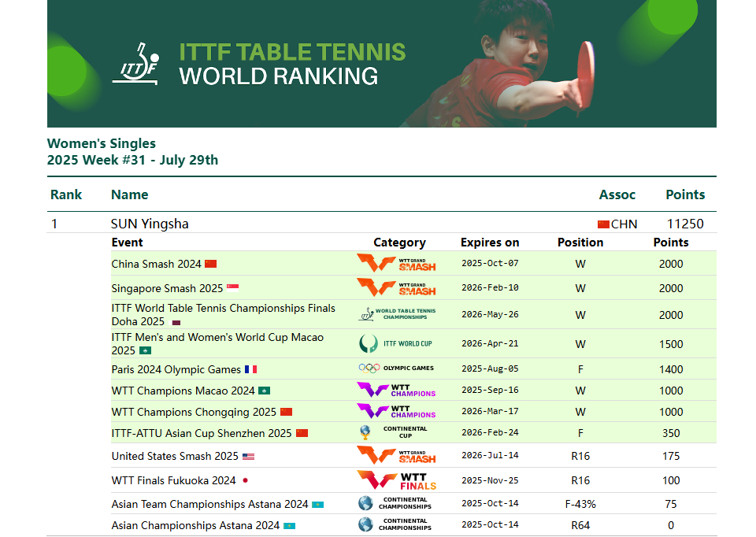This screenshot has width=756, height=537.
Task: Open the Men's and Women's World Cup Macao event
Action: point(217,344)
